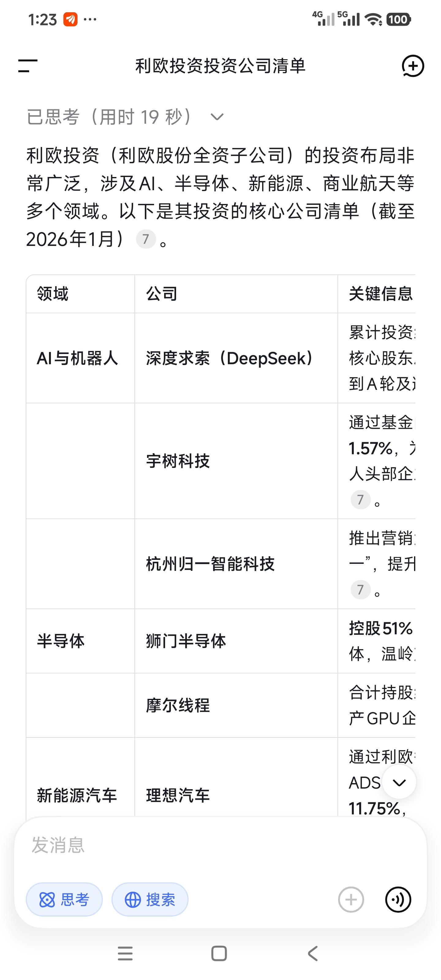
Task: Tap Android back navigation arrow
Action: (x=313, y=953)
